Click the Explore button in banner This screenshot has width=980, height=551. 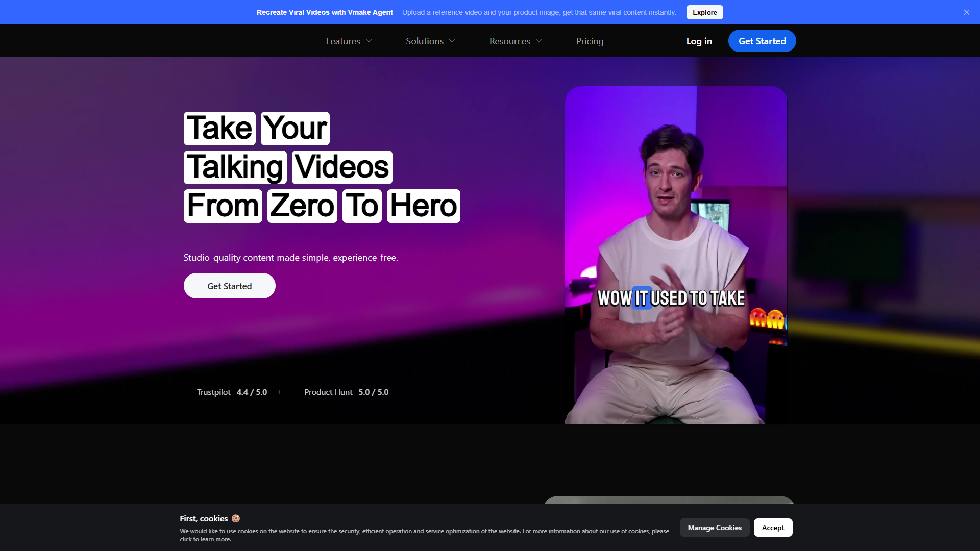point(704,12)
